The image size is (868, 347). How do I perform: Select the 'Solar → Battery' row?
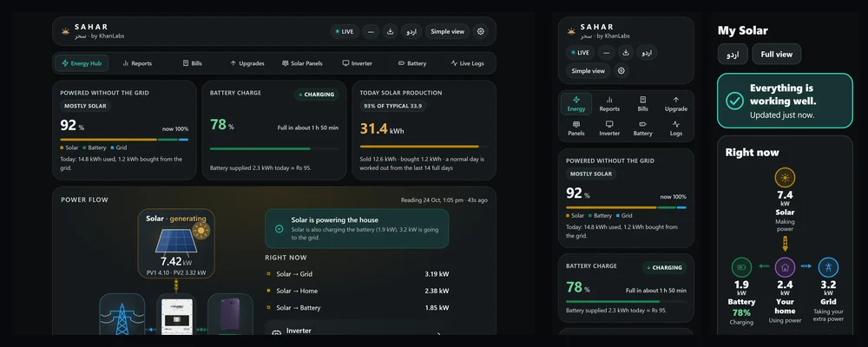357,308
